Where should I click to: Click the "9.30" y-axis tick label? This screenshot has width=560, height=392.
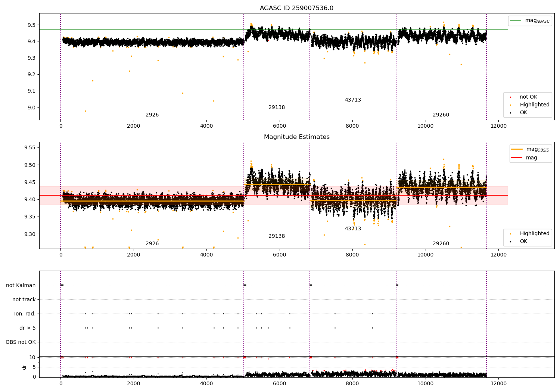pyautogui.click(x=29, y=234)
